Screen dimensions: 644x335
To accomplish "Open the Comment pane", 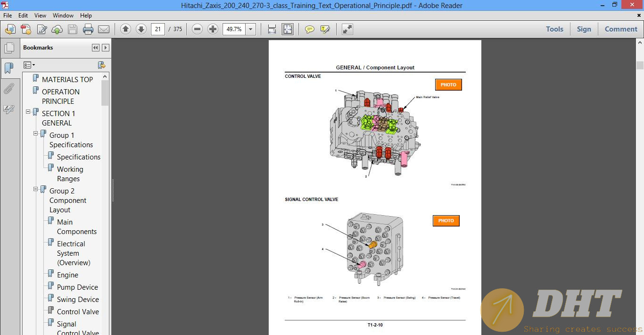I will (621, 29).
